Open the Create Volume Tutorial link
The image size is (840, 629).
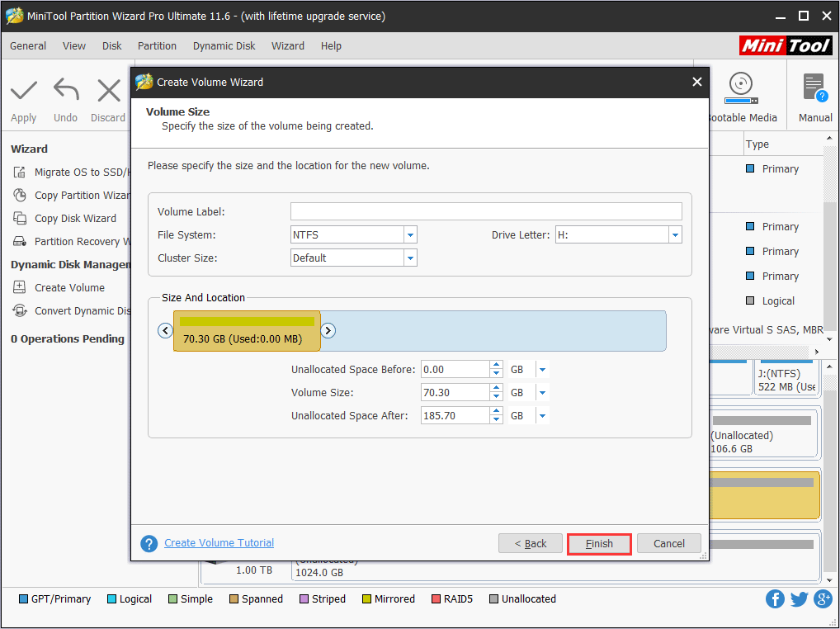coord(219,542)
